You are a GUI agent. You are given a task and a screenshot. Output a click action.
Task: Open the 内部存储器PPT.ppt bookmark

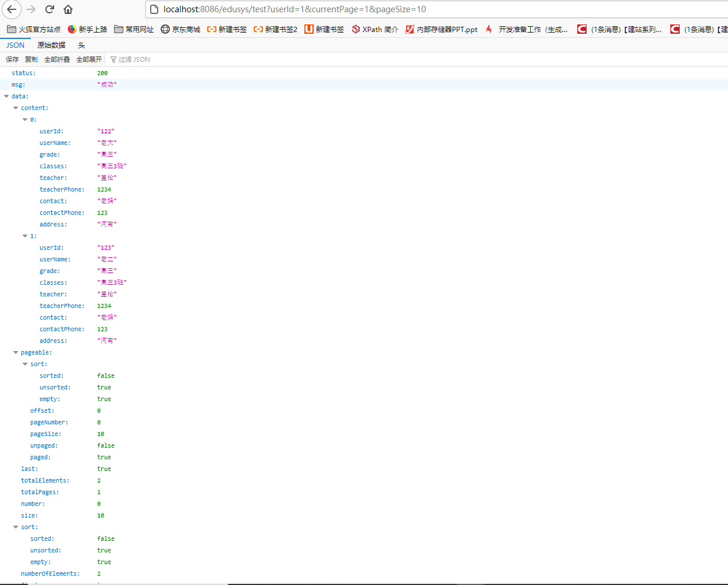click(442, 29)
